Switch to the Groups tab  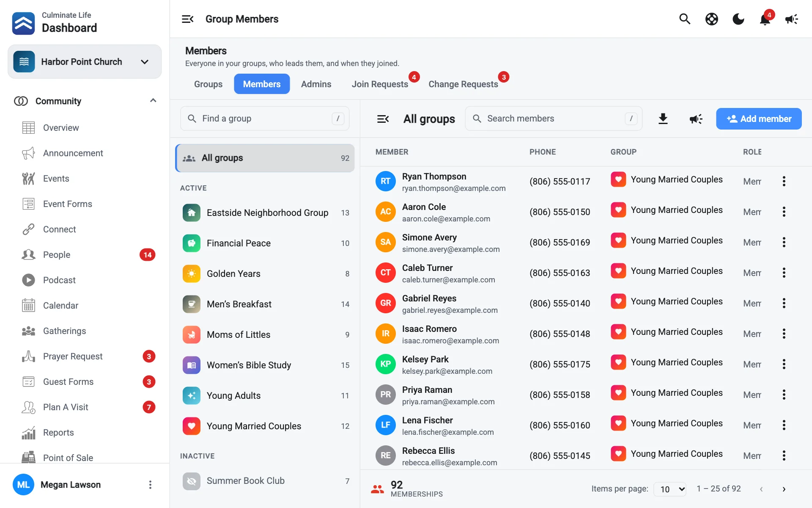(208, 84)
